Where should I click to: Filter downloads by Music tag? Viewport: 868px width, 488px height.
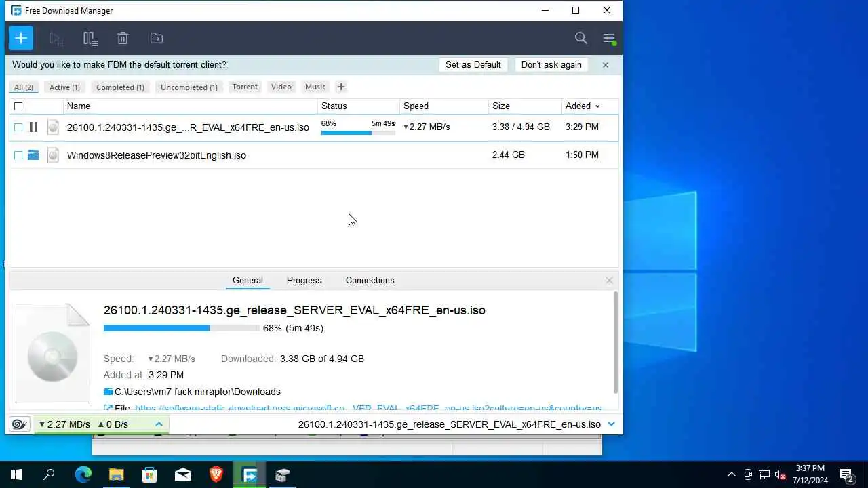click(x=315, y=87)
